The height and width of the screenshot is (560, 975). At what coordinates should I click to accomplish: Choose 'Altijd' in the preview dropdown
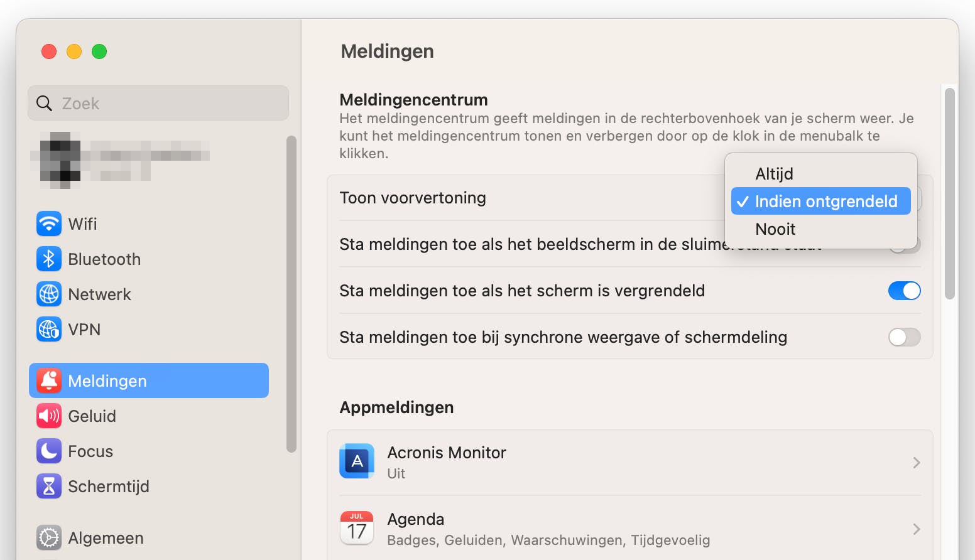tap(774, 174)
